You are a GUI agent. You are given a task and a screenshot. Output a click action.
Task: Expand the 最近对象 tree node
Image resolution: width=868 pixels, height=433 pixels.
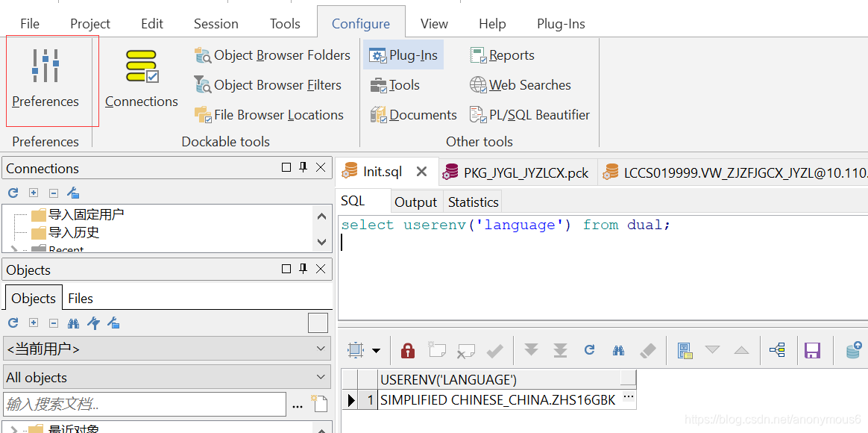click(x=14, y=429)
